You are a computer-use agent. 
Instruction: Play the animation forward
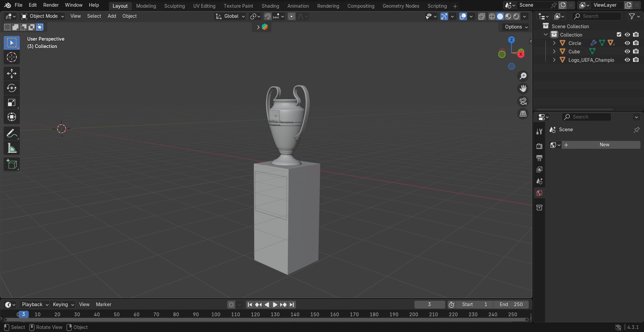point(275,305)
